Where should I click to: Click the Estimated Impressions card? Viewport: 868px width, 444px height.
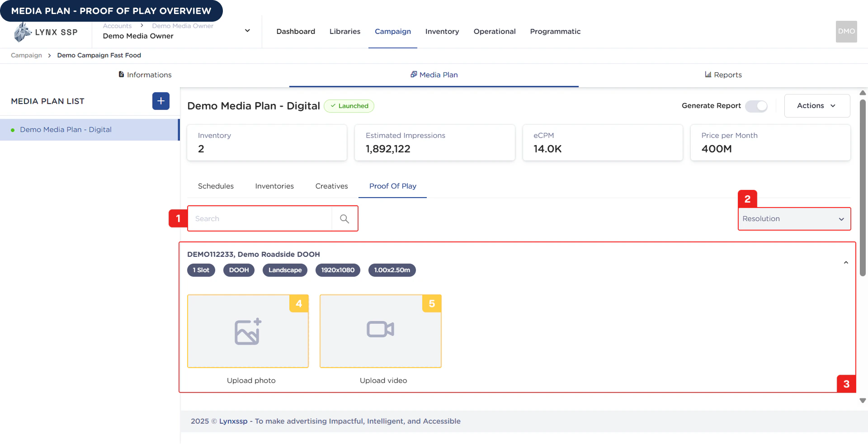tap(434, 142)
